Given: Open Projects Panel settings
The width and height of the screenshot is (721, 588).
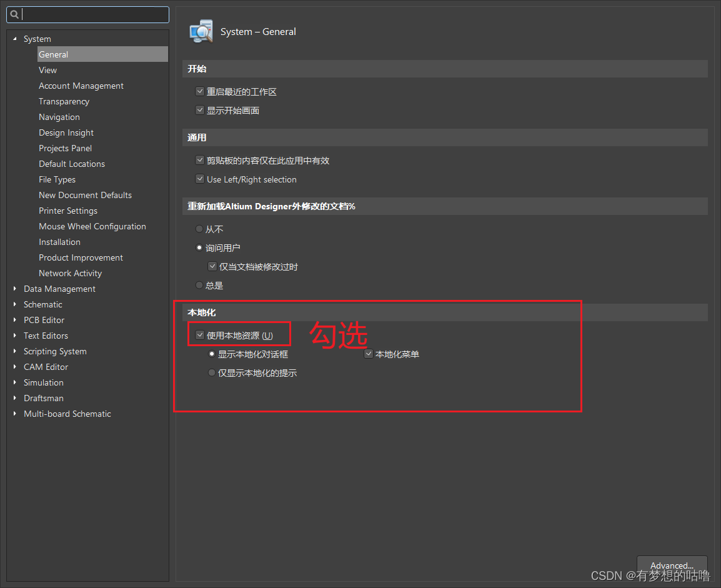Looking at the screenshot, I should click(x=66, y=148).
